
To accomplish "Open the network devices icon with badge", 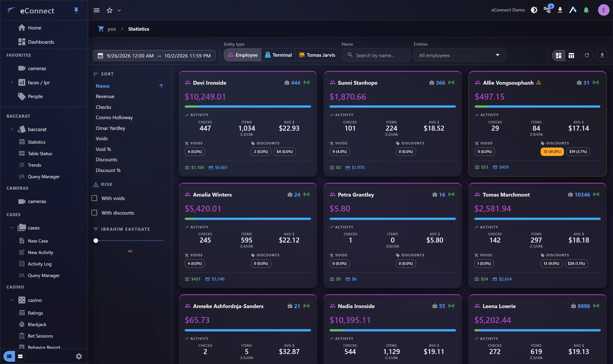I will [547, 10].
